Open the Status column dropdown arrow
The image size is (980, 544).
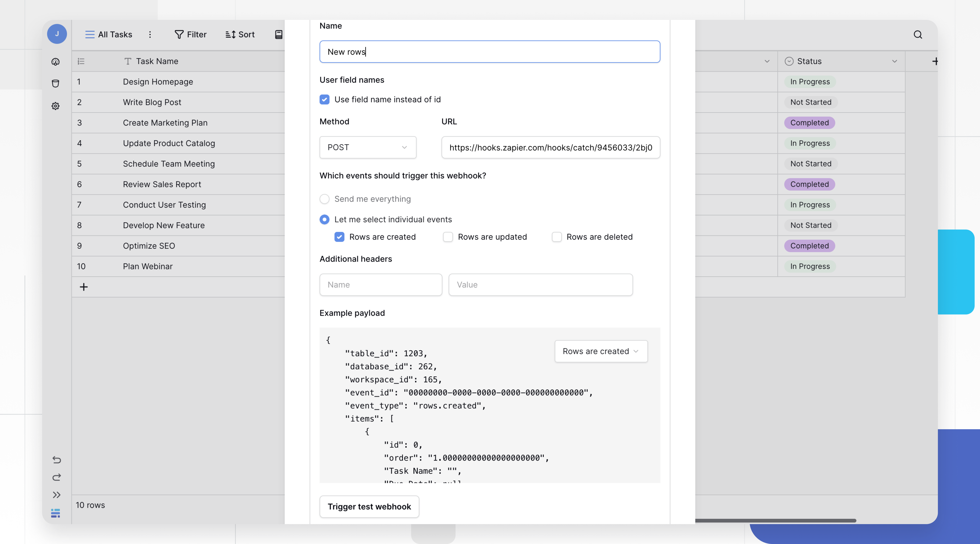coord(894,61)
